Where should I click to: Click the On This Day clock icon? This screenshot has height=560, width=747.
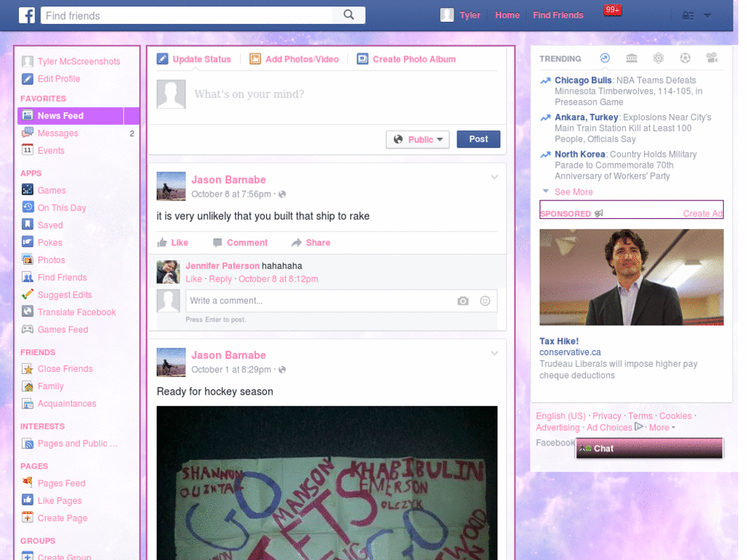pos(28,207)
